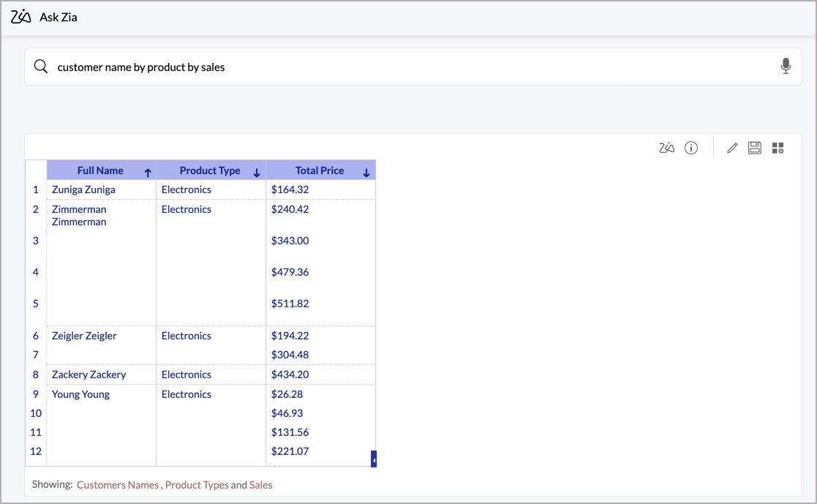The height and width of the screenshot is (504, 817).
Task: Save the report with floppy disk icon
Action: click(x=755, y=148)
